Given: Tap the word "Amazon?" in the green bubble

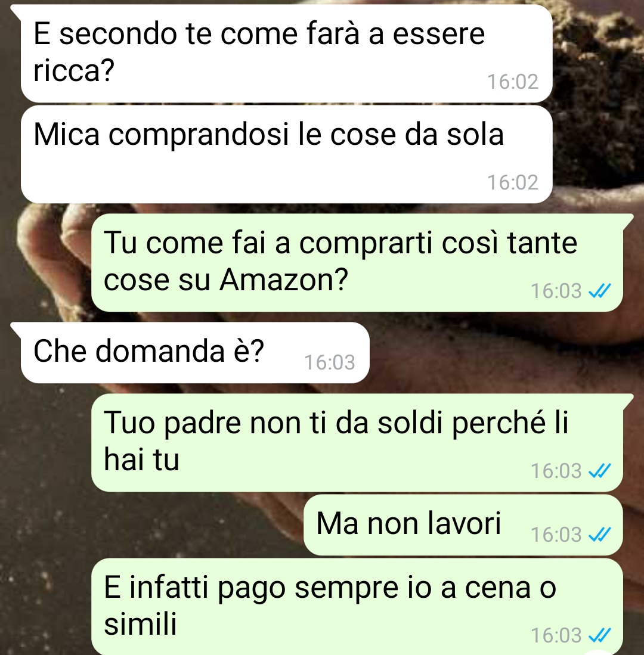Looking at the screenshot, I should (x=284, y=280).
